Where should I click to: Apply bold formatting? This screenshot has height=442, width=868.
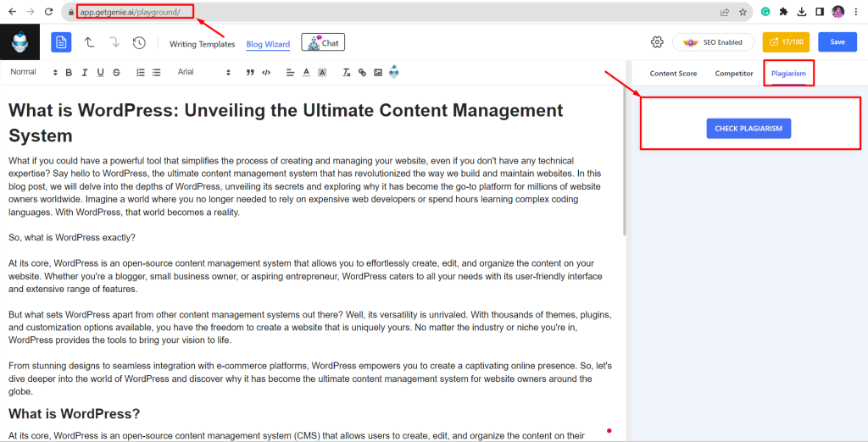point(69,73)
